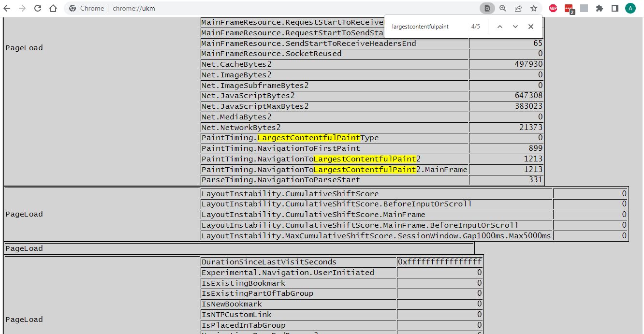Click Net.ImageSubframeBytes2 metric
The image size is (644, 334).
pyautogui.click(x=255, y=86)
